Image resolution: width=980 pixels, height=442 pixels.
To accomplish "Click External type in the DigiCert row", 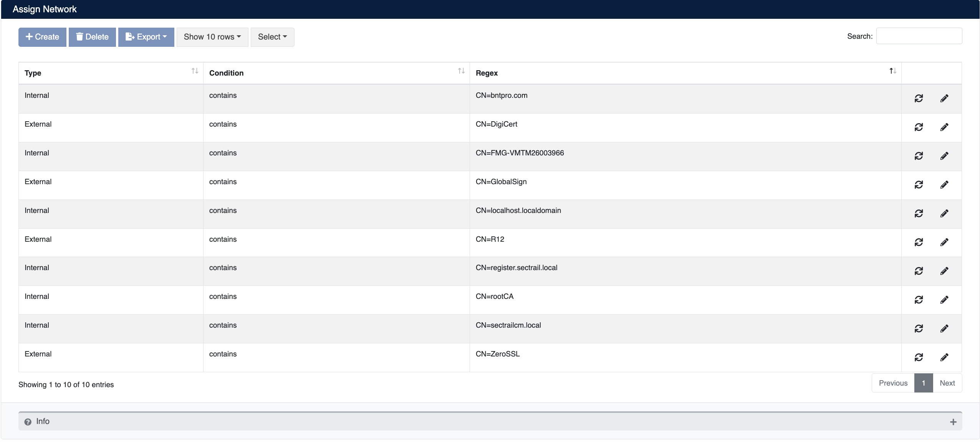I will tap(38, 124).
